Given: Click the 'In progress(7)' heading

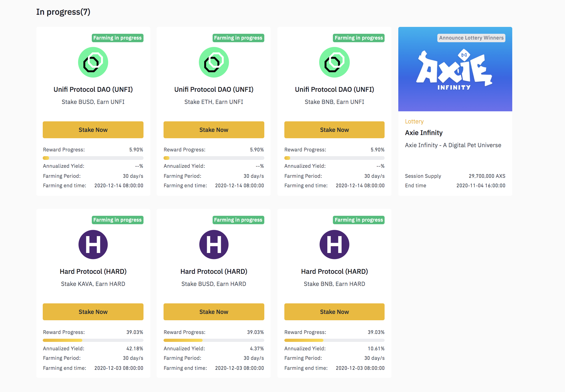Looking at the screenshot, I should pyautogui.click(x=63, y=12).
